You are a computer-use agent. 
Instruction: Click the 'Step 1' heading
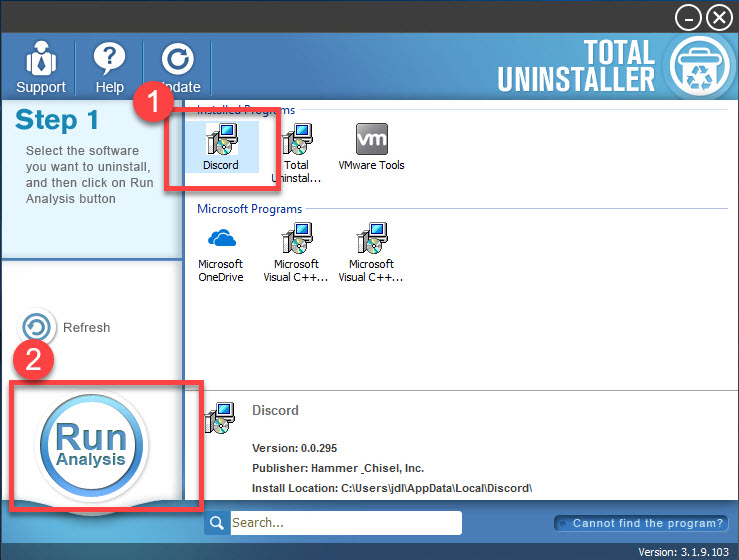57,120
